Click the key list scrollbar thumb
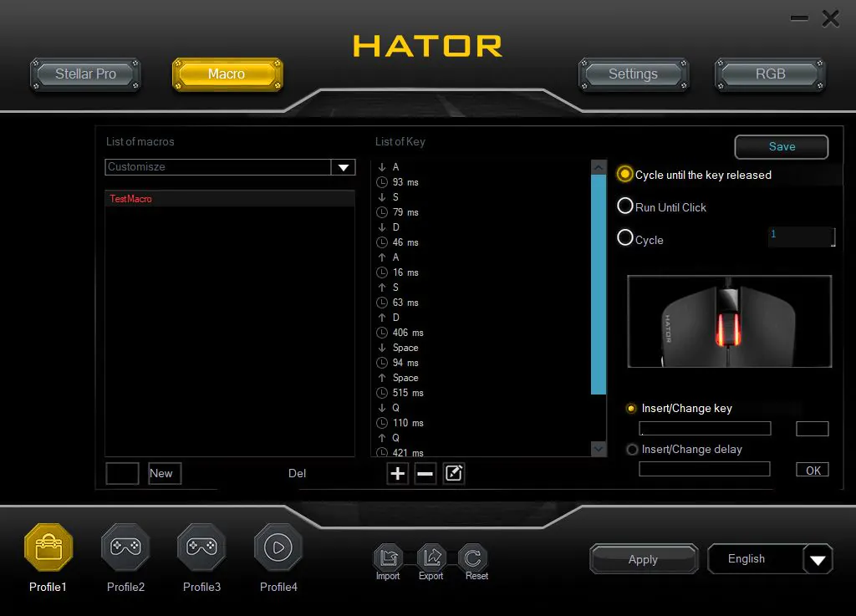Image resolution: width=856 pixels, height=616 pixels. coord(599,284)
